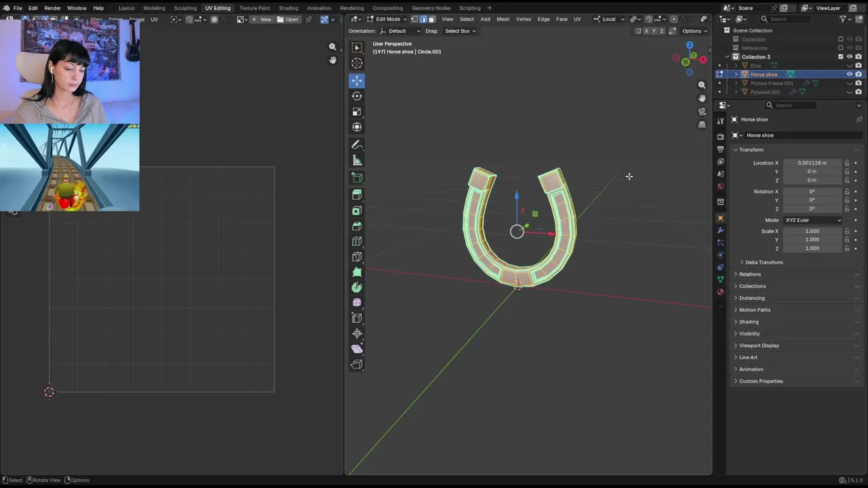Viewport: 868px width, 488px height.
Task: Expand Horse shoe in outliner tree
Action: click(x=736, y=75)
